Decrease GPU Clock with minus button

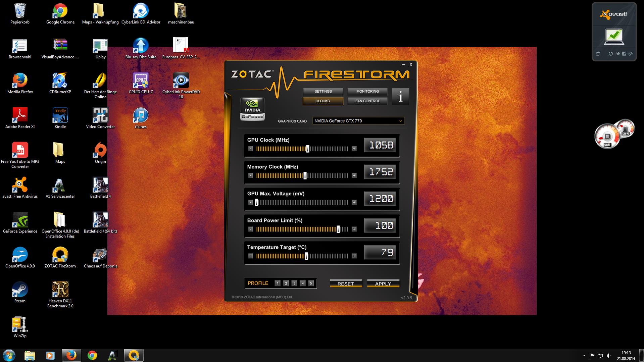point(250,149)
